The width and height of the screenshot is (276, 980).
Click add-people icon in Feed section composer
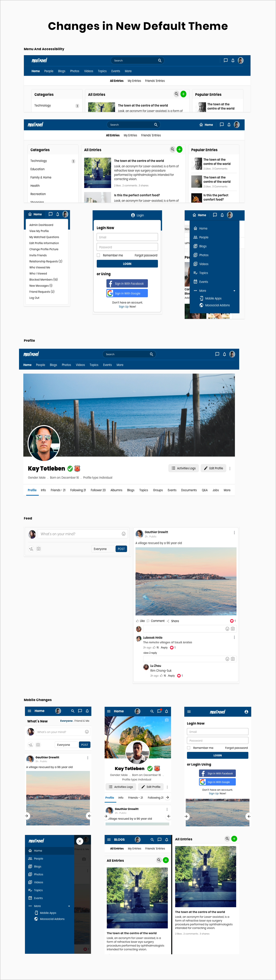(31, 549)
